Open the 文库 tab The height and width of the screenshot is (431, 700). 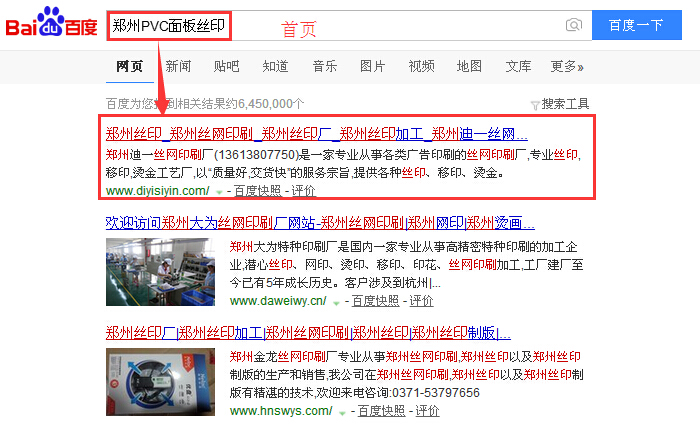pos(518,67)
